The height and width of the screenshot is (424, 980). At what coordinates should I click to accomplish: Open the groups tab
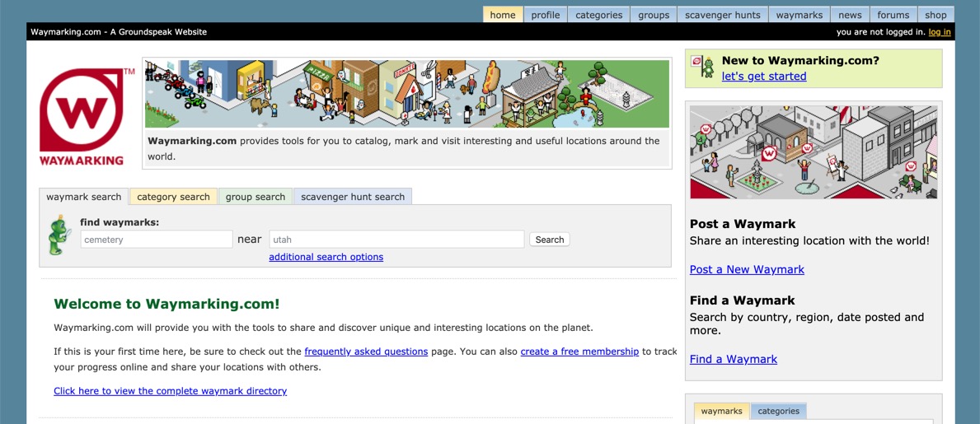[653, 15]
